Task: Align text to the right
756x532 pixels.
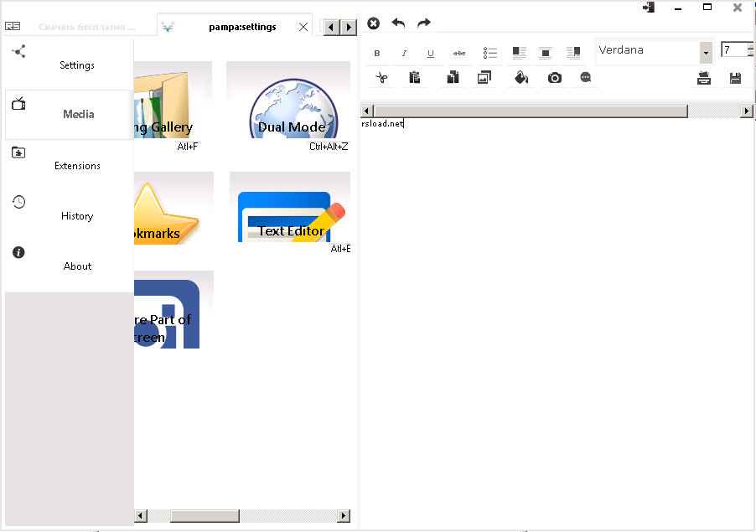Action: tap(573, 52)
